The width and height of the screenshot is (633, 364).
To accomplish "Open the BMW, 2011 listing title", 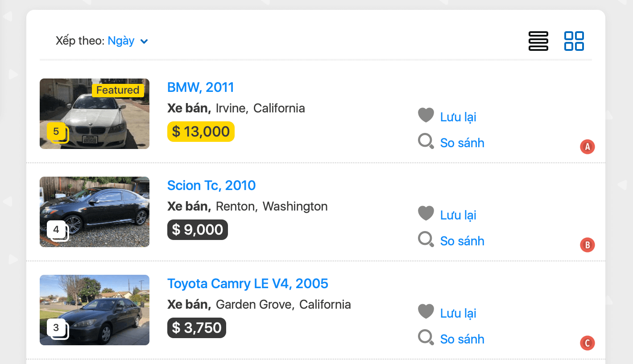I will (x=200, y=87).
